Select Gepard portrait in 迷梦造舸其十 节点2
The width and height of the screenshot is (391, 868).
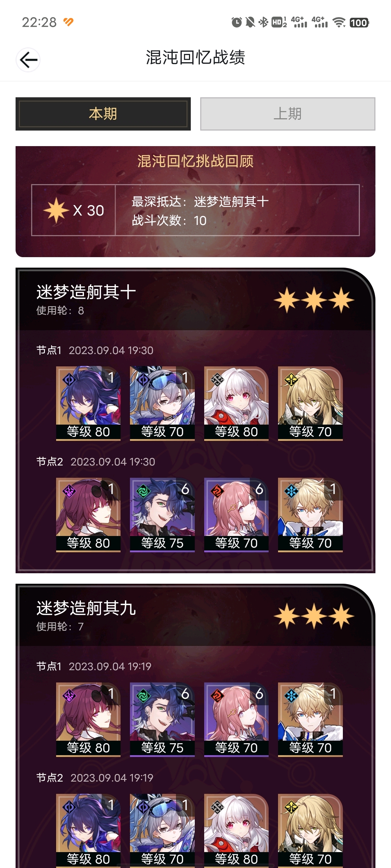310,515
